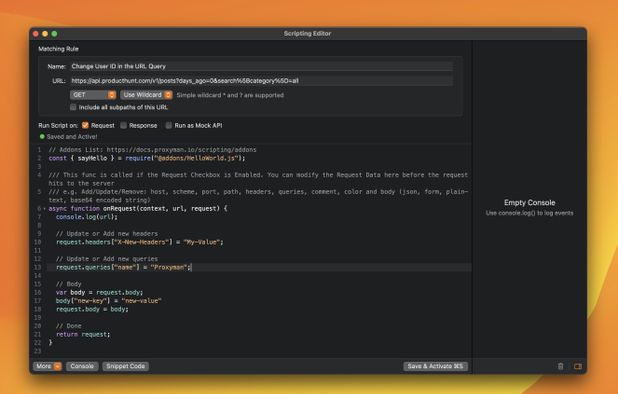Click the Matching Rule section label
This screenshot has width=618, height=394.
58,49
